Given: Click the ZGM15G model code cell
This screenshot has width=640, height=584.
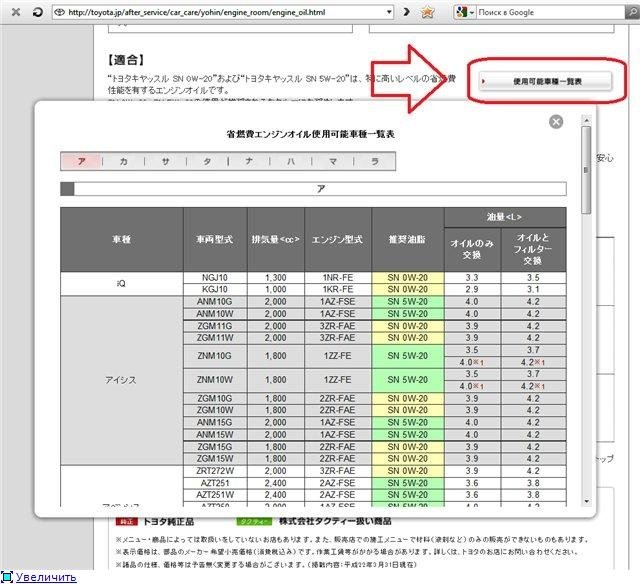Looking at the screenshot, I should tap(215, 447).
